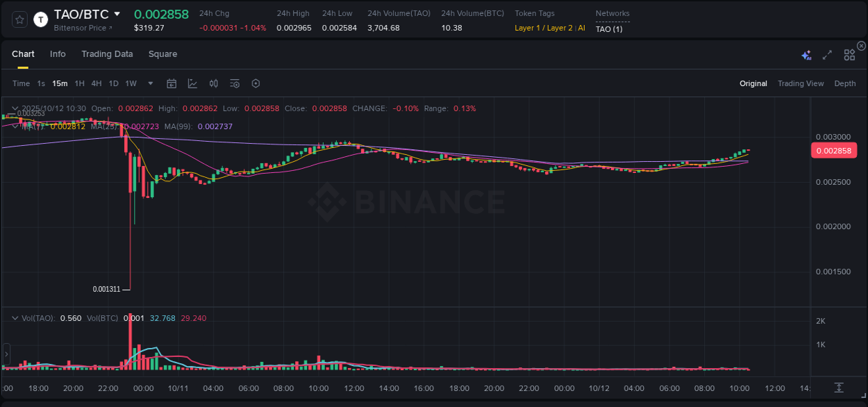This screenshot has height=407, width=868.
Task: Open the TAO/BTC pair selector dropdown
Action: tap(116, 13)
